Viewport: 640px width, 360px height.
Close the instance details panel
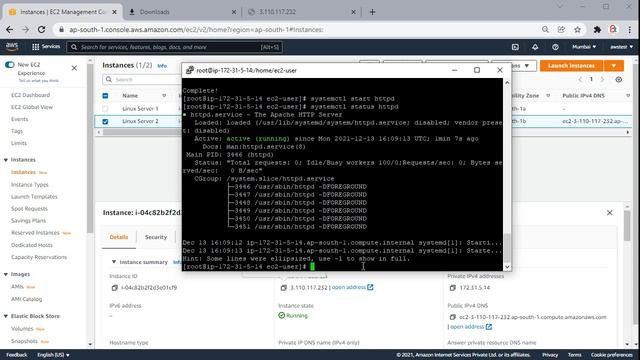(609, 213)
